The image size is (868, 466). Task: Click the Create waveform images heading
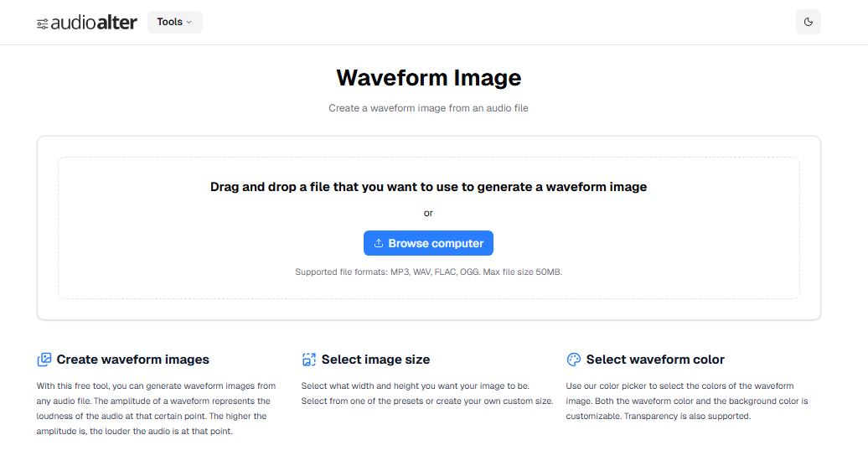132,360
